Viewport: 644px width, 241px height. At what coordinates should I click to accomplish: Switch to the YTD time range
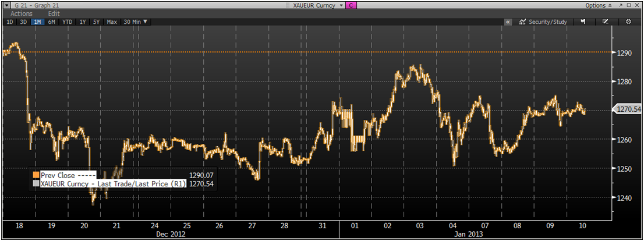click(68, 22)
